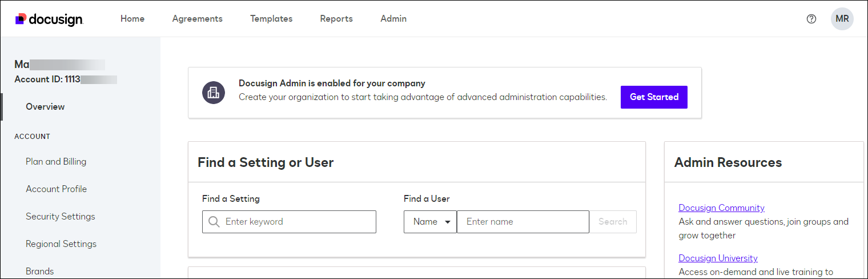
Task: Focus the Enter keyword setting field
Action: pyautogui.click(x=297, y=222)
